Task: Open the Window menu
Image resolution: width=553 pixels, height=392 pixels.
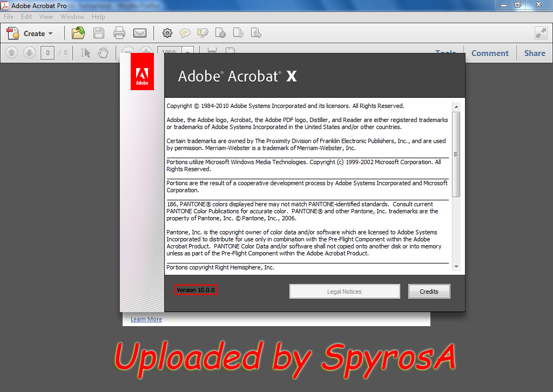Action: tap(72, 17)
